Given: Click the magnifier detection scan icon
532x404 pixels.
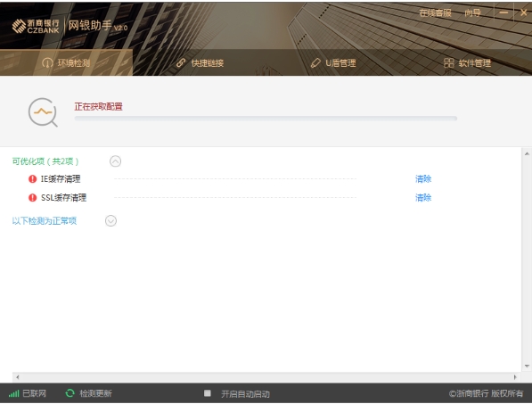Looking at the screenshot, I should pos(43,112).
